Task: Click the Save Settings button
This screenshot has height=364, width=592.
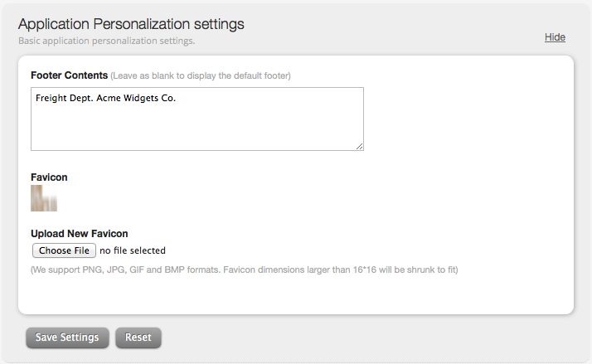Action: (67, 337)
